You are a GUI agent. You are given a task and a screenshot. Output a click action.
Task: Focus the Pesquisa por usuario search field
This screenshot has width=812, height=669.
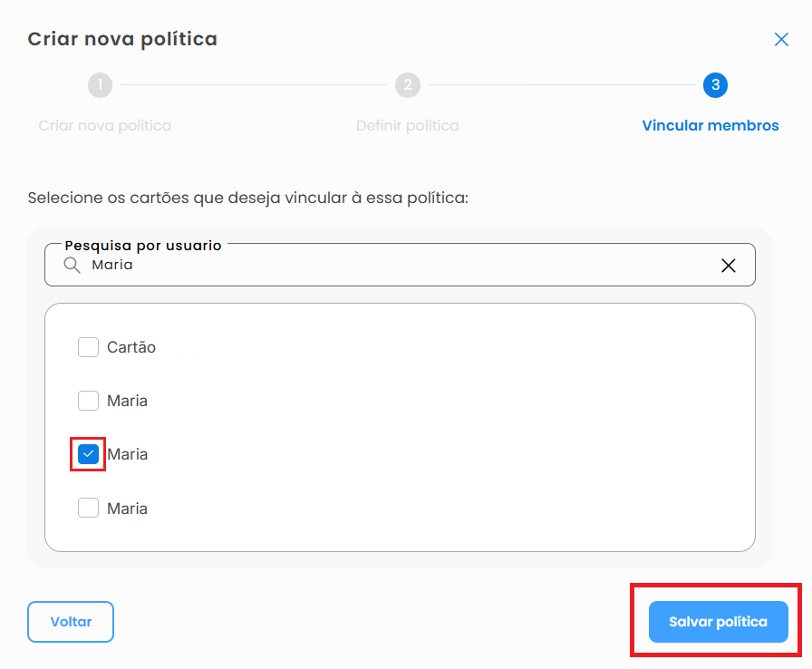click(399, 265)
